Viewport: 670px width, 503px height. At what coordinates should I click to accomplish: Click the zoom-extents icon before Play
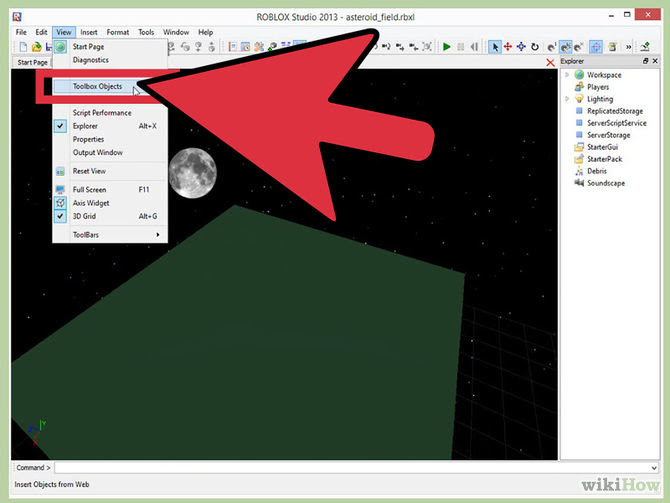[x=427, y=47]
